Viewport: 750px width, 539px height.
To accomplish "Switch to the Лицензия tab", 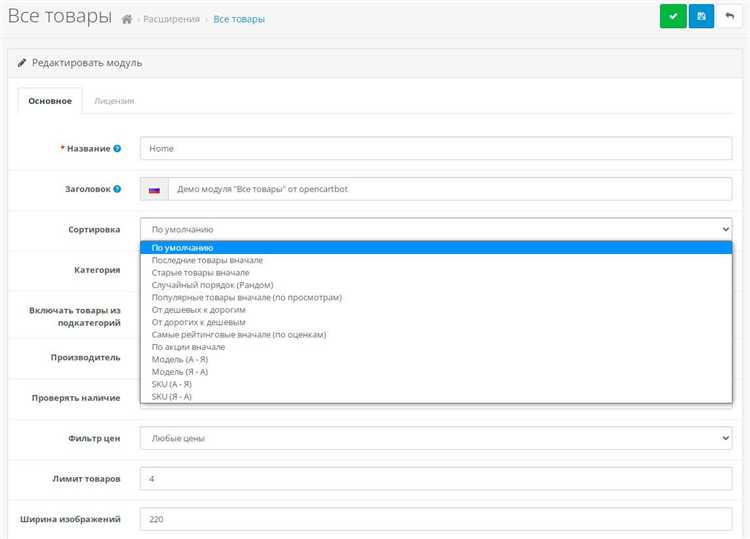I will (x=114, y=101).
